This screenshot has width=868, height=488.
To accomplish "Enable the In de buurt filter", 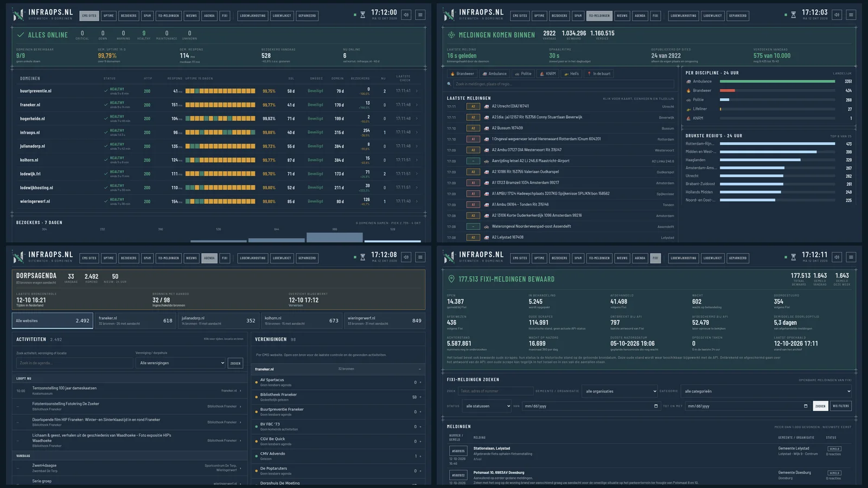I will tap(598, 74).
